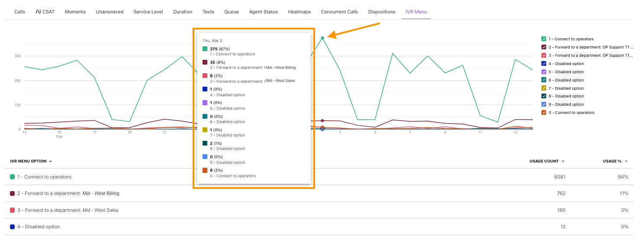Screen dimensions: 644x237
Task: Toggle legend 7 - Disabled option checkbox
Action: [544, 88]
